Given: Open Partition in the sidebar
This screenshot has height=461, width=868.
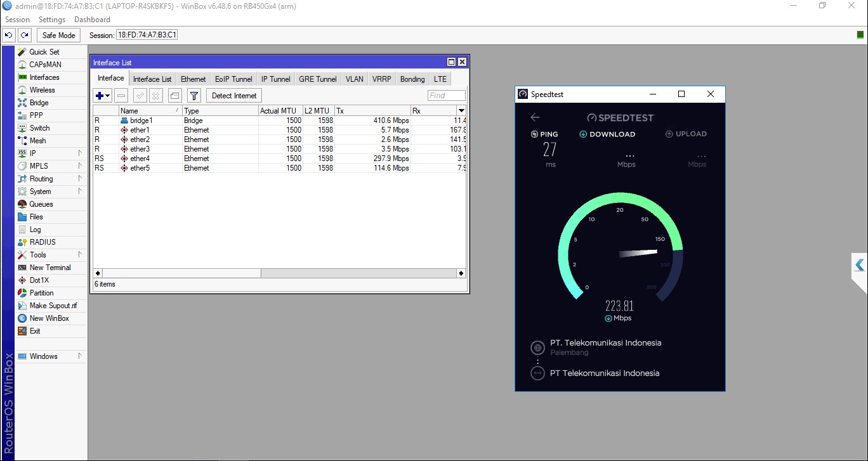Looking at the screenshot, I should pos(41,293).
